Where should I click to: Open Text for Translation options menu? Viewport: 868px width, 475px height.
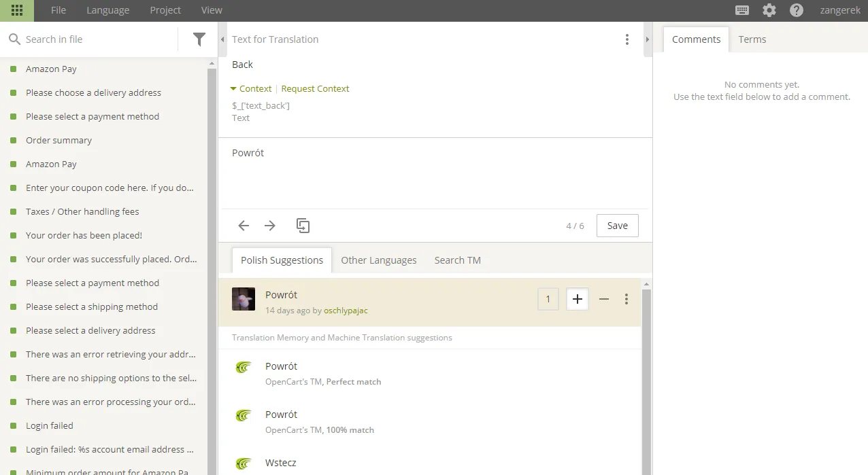tap(627, 39)
